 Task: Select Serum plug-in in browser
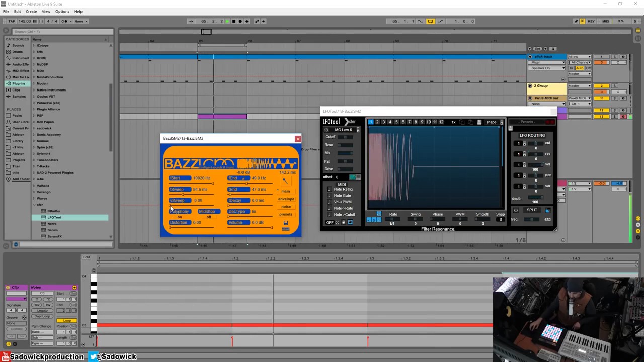tap(52, 230)
